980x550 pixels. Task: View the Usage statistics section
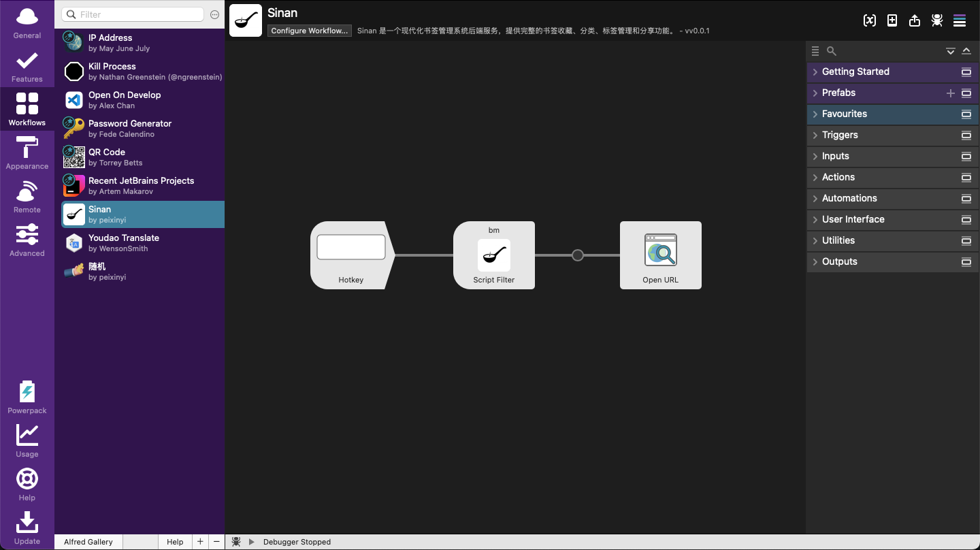(27, 441)
